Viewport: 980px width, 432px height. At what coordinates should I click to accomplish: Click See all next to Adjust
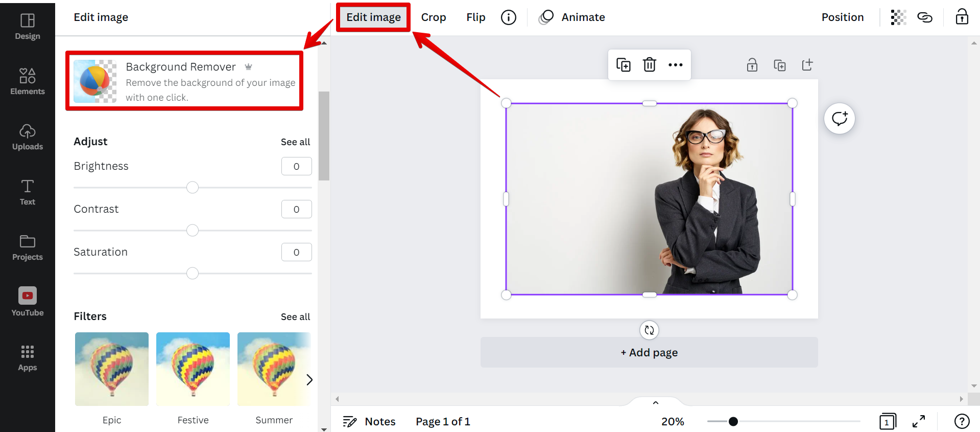[295, 142]
